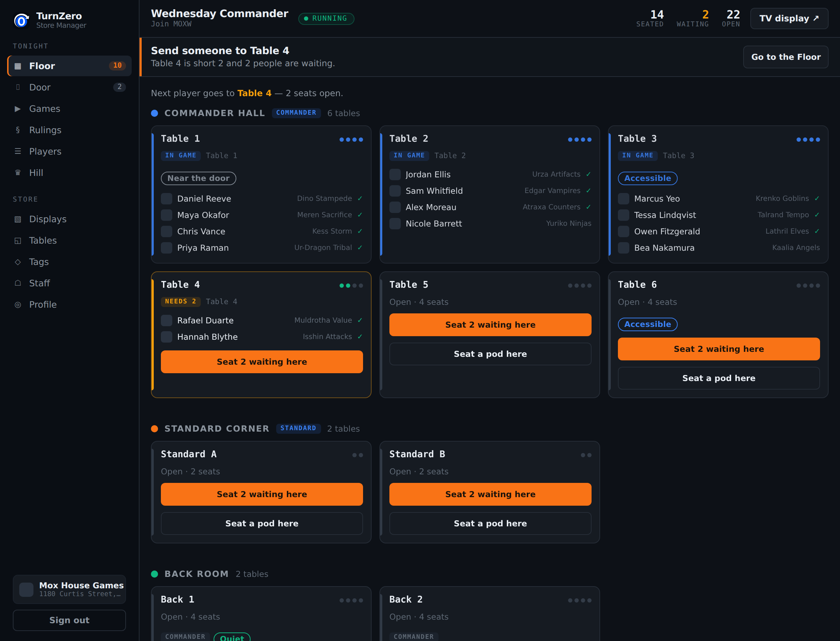Image resolution: width=840 pixels, height=641 pixels.
Task: Click the green check beside Krenko Goblins
Action: coord(817,198)
